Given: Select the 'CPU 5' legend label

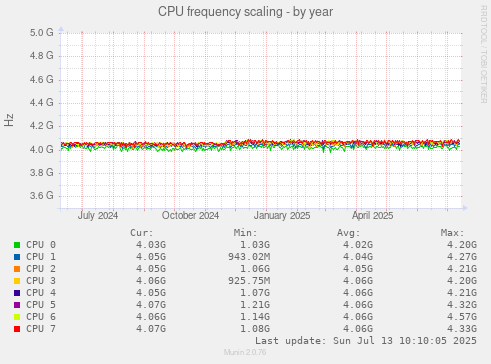Looking at the screenshot, I should pos(41,305).
